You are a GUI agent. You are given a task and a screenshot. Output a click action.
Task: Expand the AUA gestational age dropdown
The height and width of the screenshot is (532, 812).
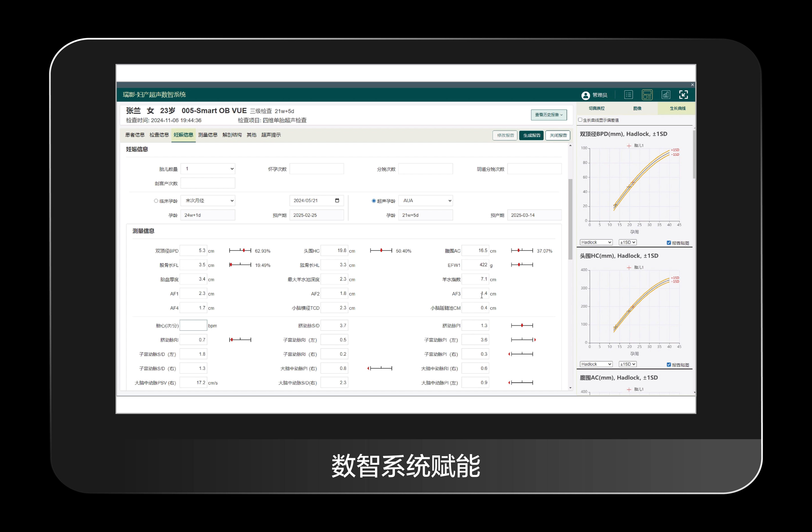[x=425, y=201]
